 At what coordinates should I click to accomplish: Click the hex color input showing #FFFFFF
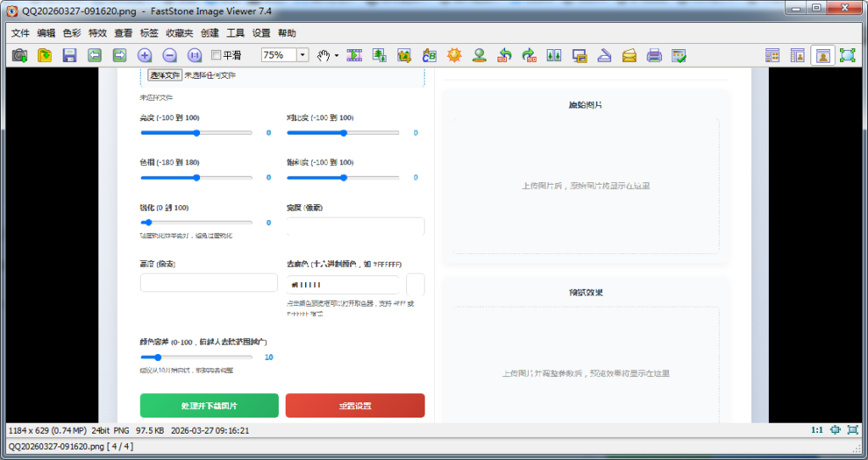pos(342,285)
